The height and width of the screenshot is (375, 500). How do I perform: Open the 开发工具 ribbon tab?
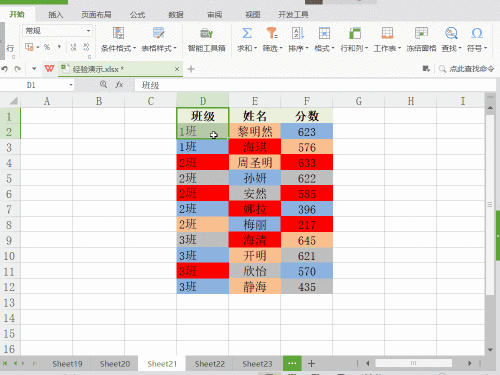pos(293,15)
